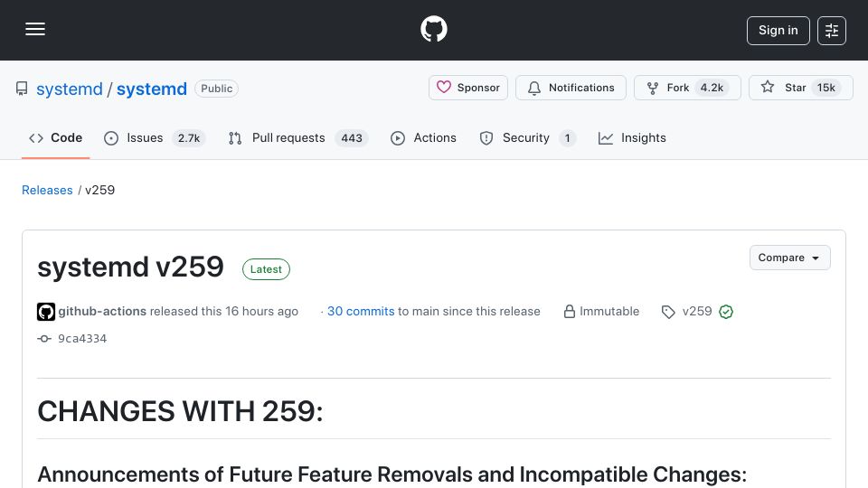Image resolution: width=868 pixels, height=488 pixels.
Task: Open the Notifications bell button
Action: pos(571,88)
